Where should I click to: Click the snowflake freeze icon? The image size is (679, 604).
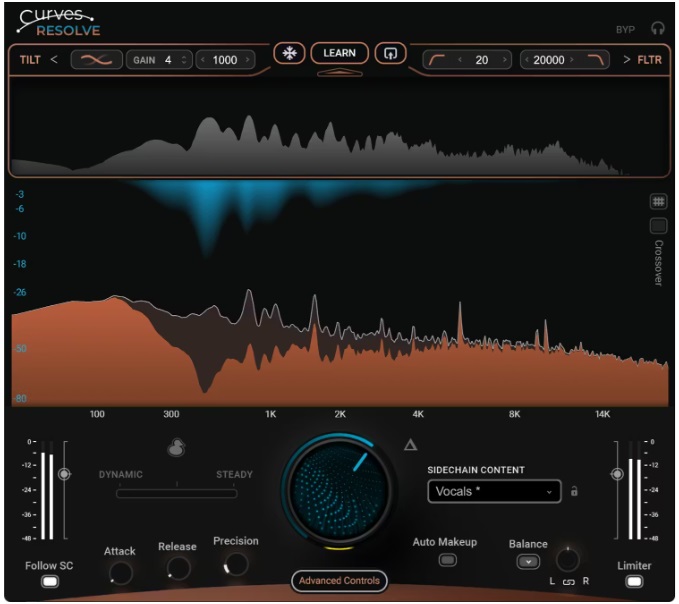(289, 54)
